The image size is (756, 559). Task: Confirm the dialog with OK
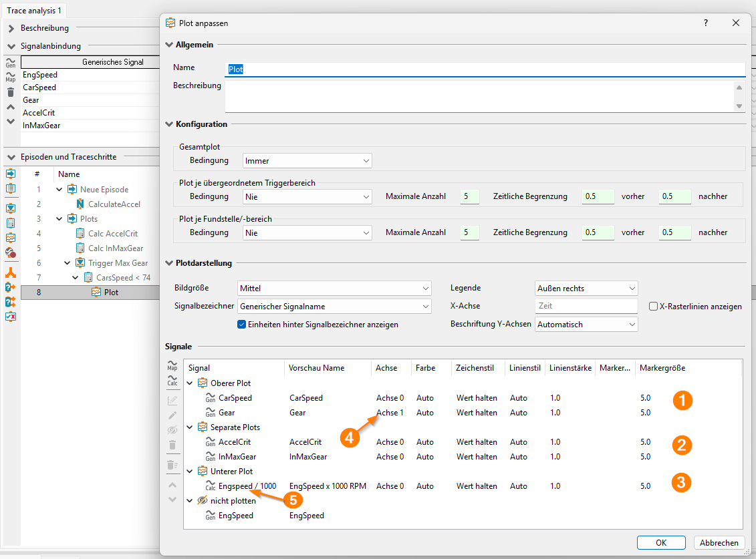[x=661, y=542]
